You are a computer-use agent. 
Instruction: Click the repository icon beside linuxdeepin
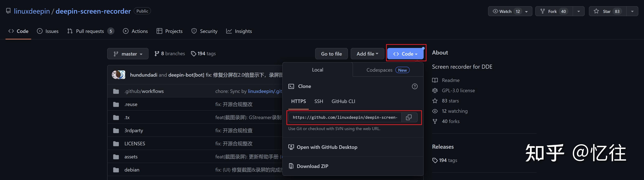(x=8, y=11)
